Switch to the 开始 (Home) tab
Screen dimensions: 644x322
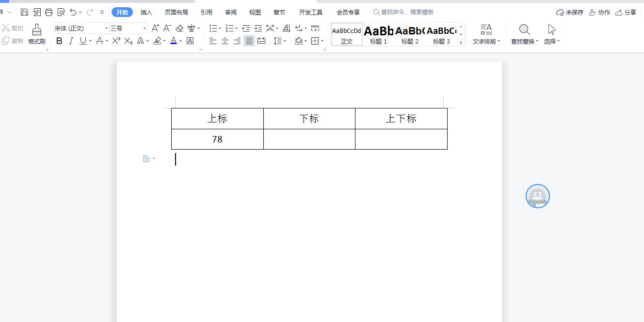(x=122, y=12)
